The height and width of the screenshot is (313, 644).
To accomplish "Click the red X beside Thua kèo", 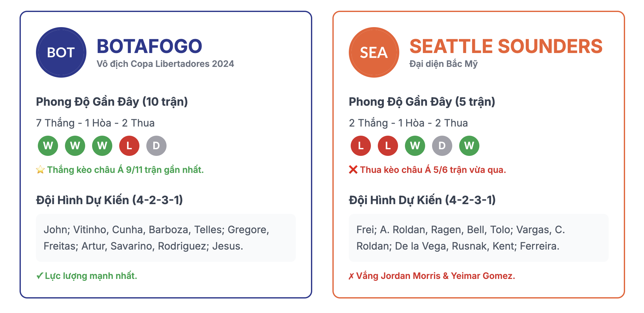I will [x=353, y=170].
